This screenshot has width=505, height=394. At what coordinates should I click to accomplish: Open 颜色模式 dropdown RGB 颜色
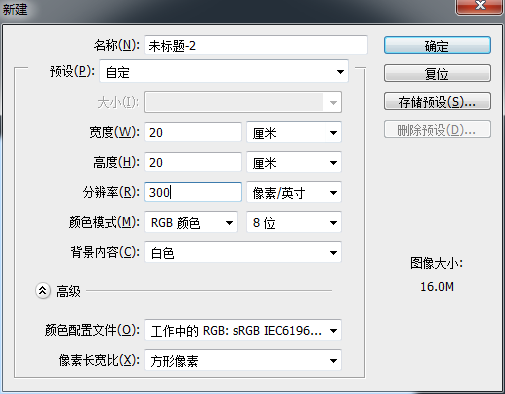point(191,222)
